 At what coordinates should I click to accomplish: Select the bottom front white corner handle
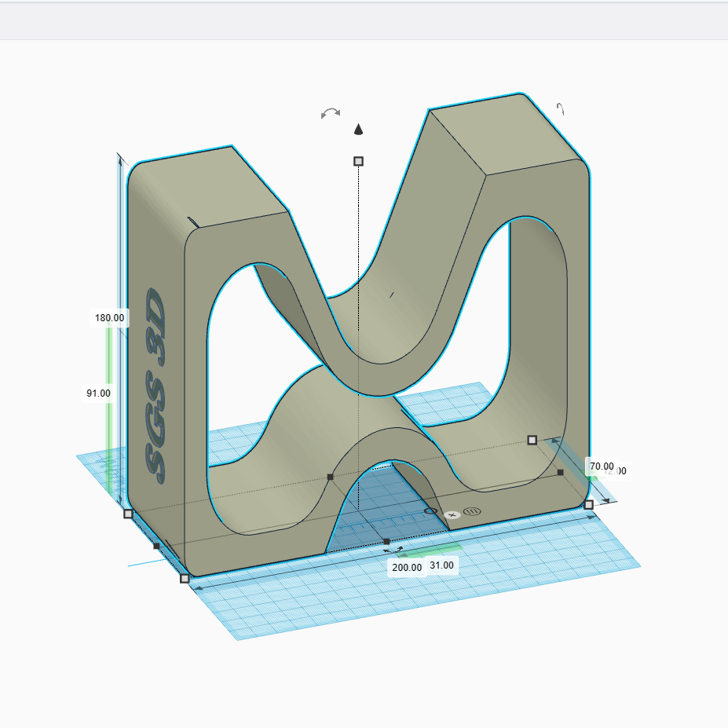pos(185,578)
